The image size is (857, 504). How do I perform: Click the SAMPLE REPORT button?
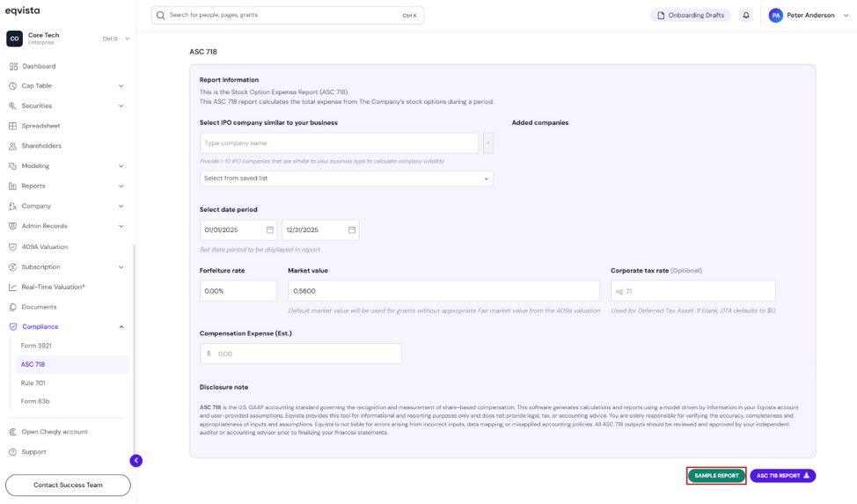[716, 476]
